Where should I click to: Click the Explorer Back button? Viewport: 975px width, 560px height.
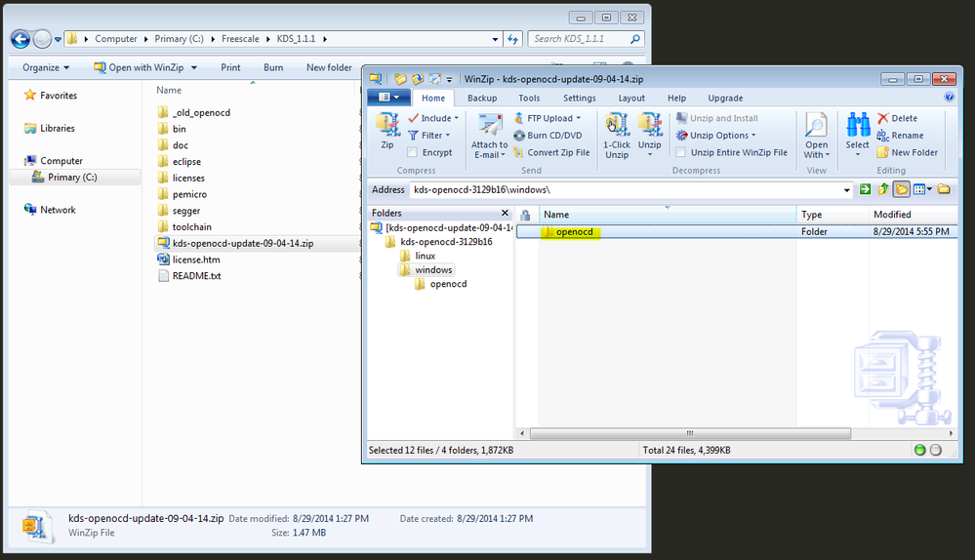click(20, 39)
